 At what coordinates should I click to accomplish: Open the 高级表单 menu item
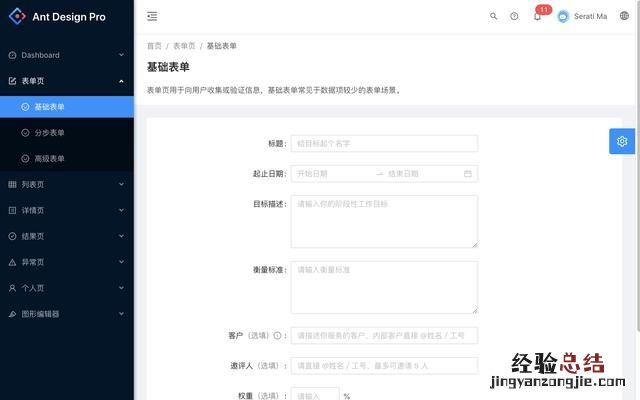[x=67, y=158]
